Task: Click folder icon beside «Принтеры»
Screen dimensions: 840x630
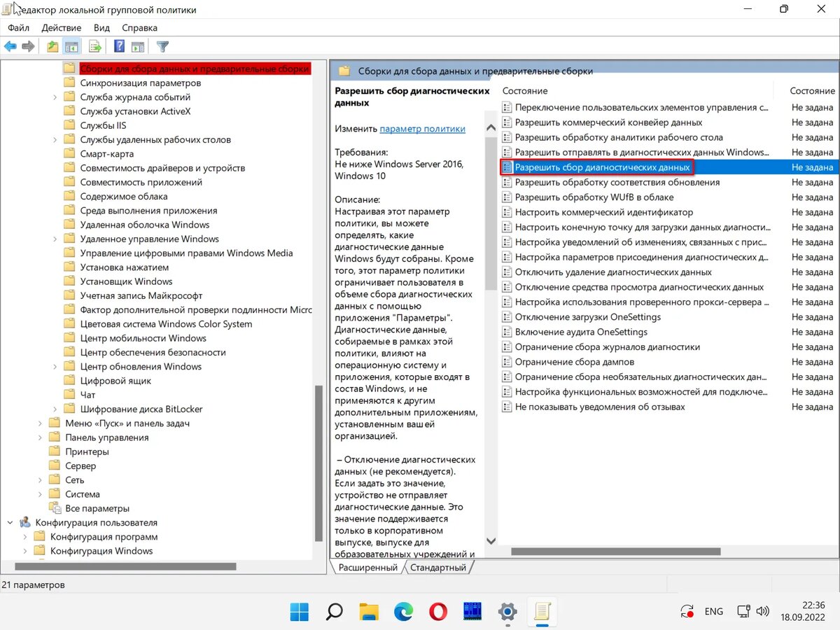Action: pos(54,451)
